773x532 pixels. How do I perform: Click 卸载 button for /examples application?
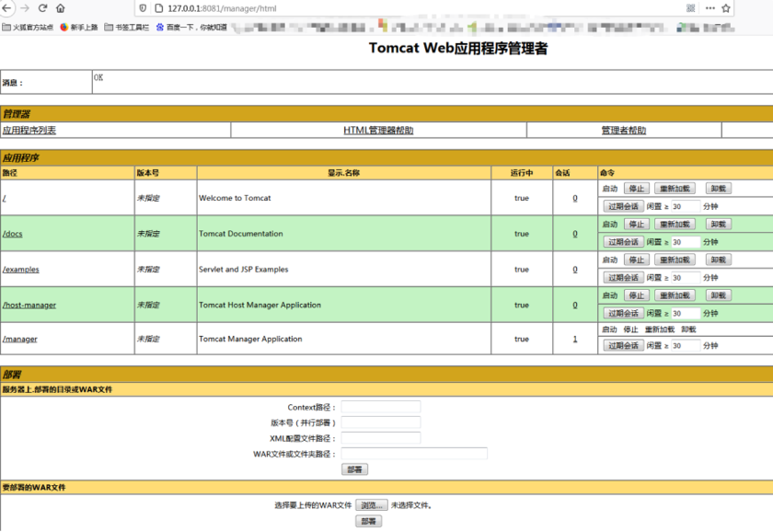coord(719,260)
